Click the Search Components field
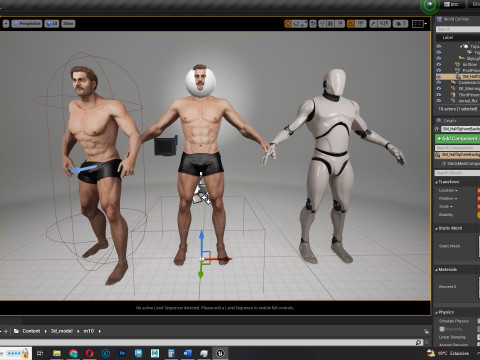 tap(457, 148)
